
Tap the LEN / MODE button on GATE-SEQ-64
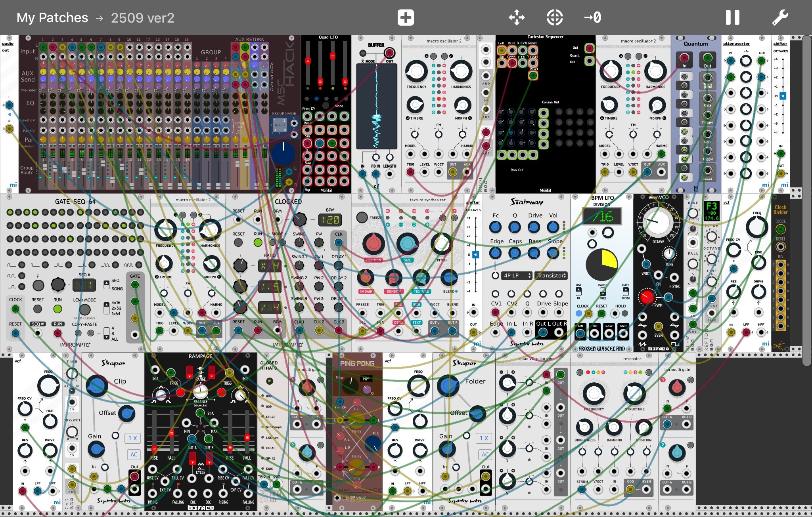[84, 309]
